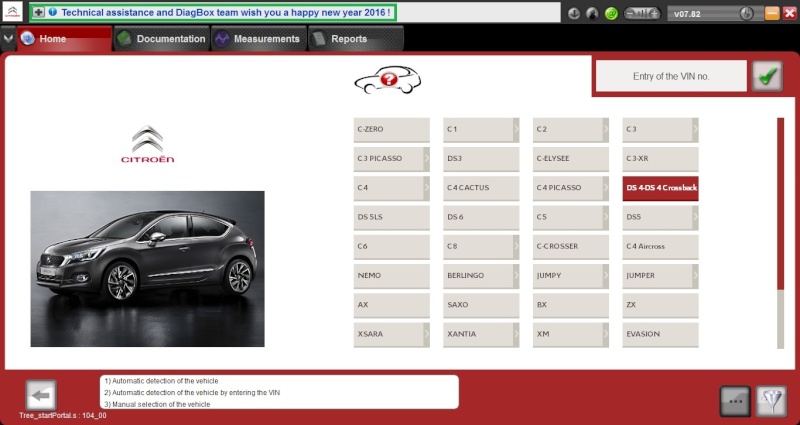Click the unknown vehicle icon with question mark
The height and width of the screenshot is (425, 800).
pos(388,80)
